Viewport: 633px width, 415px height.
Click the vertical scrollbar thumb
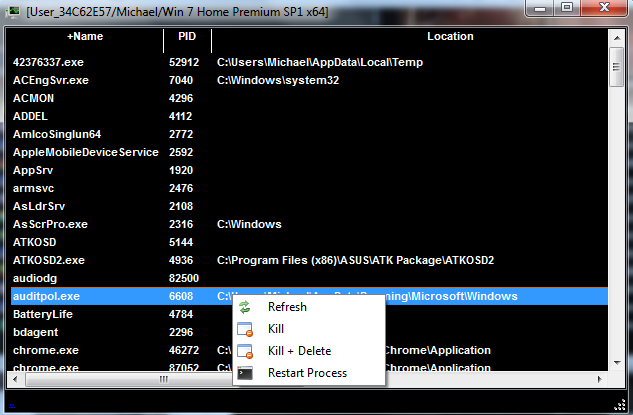tap(616, 67)
